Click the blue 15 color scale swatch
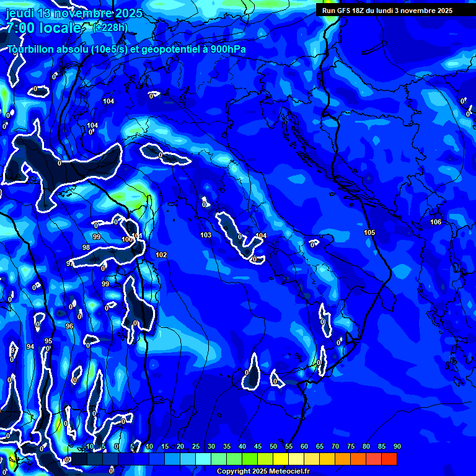Viewport: 476px width, 476px height. coord(157,459)
